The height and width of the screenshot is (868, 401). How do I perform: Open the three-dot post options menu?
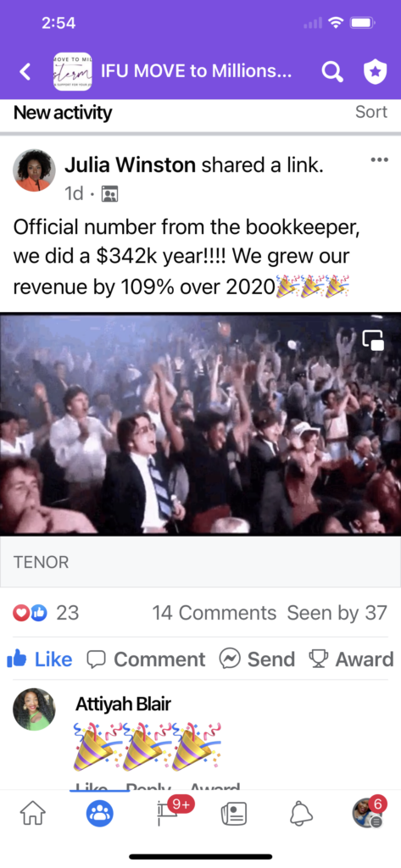coord(380,160)
